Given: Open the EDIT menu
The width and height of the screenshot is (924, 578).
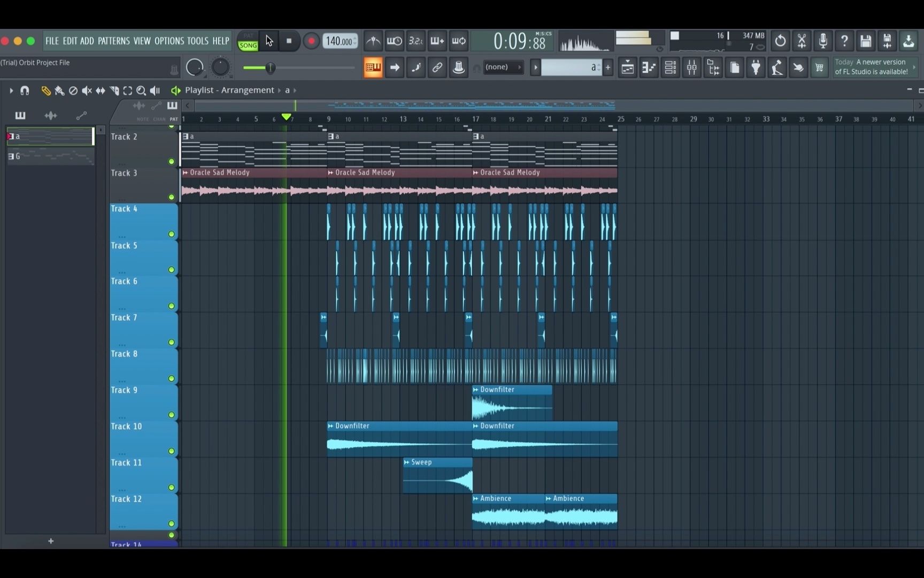Looking at the screenshot, I should point(70,41).
